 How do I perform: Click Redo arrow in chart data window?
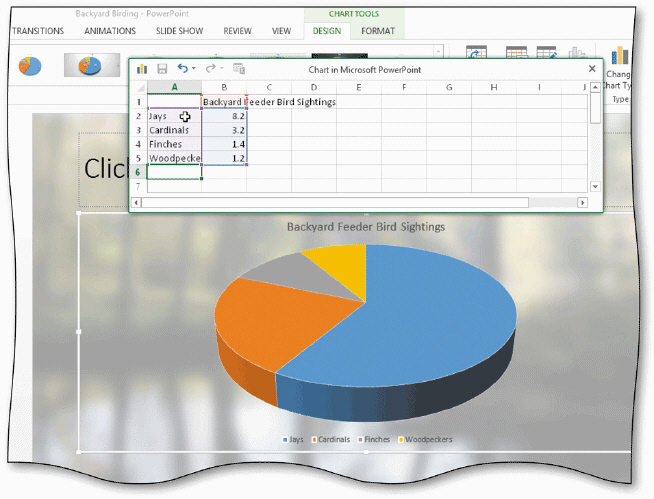pyautogui.click(x=211, y=68)
